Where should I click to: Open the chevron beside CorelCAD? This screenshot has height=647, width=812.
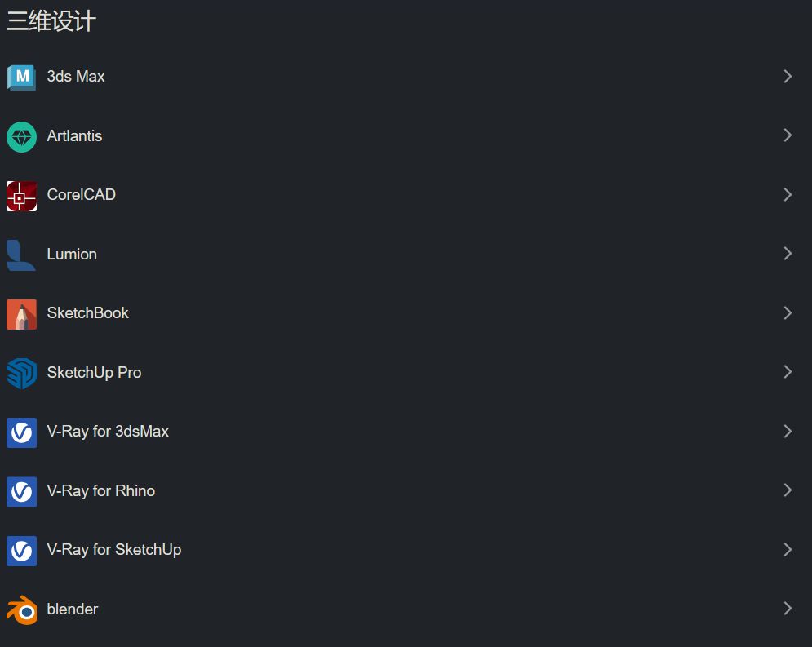click(x=788, y=195)
